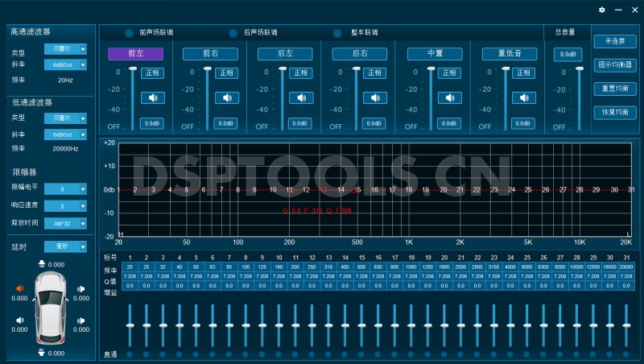
Task: Select the 后右 channel tab
Action: (x=359, y=53)
